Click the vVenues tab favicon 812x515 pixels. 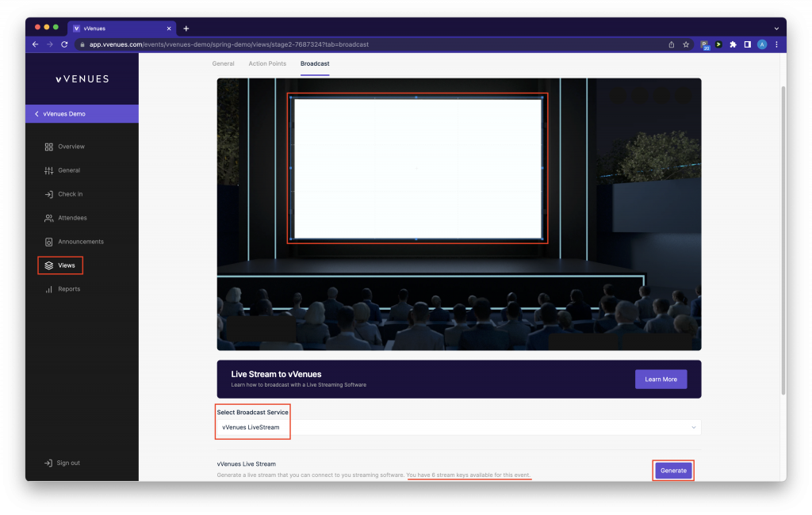point(77,29)
